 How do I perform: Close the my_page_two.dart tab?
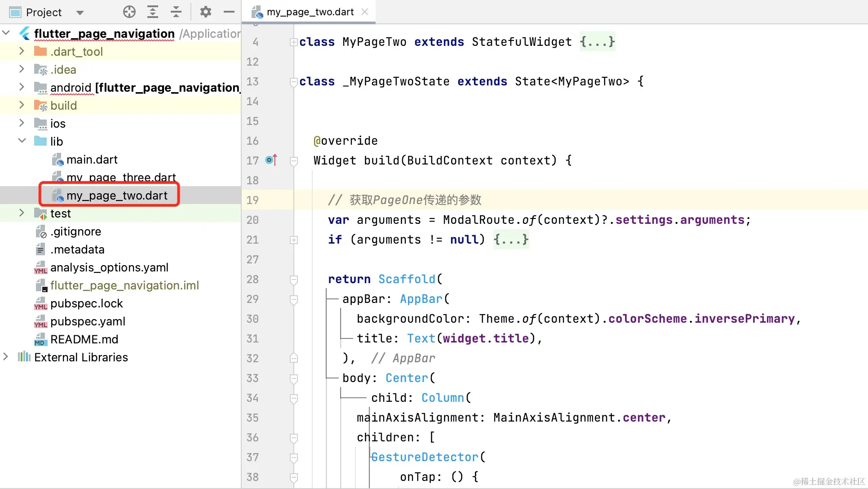click(x=365, y=12)
